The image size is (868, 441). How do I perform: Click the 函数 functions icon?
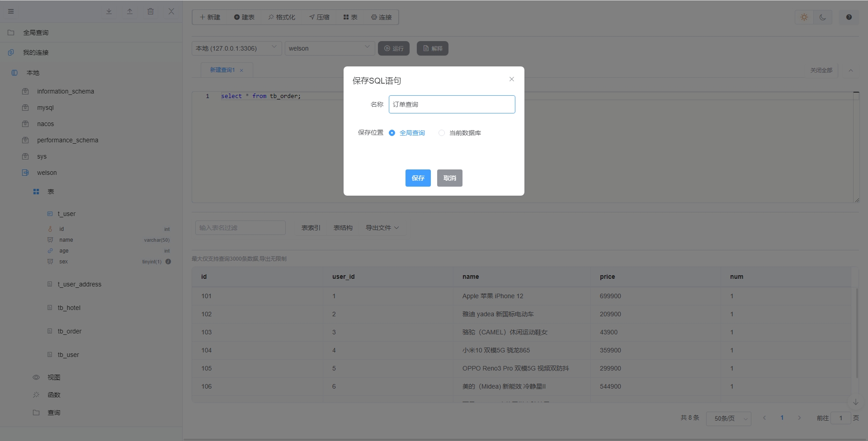[x=36, y=395]
